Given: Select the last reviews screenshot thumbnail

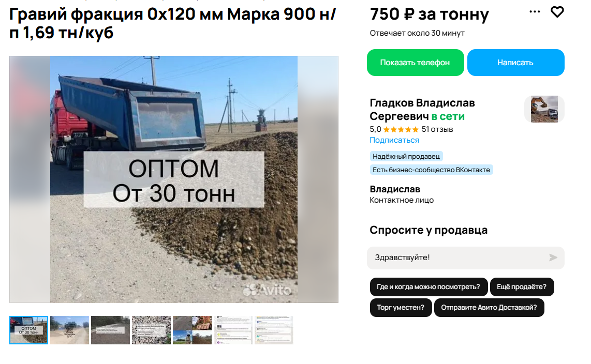Looking at the screenshot, I should 274,330.
